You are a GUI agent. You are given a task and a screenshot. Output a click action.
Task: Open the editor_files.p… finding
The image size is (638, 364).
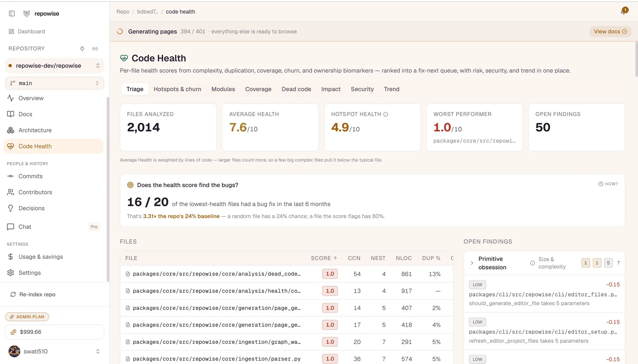pyautogui.click(x=544, y=294)
